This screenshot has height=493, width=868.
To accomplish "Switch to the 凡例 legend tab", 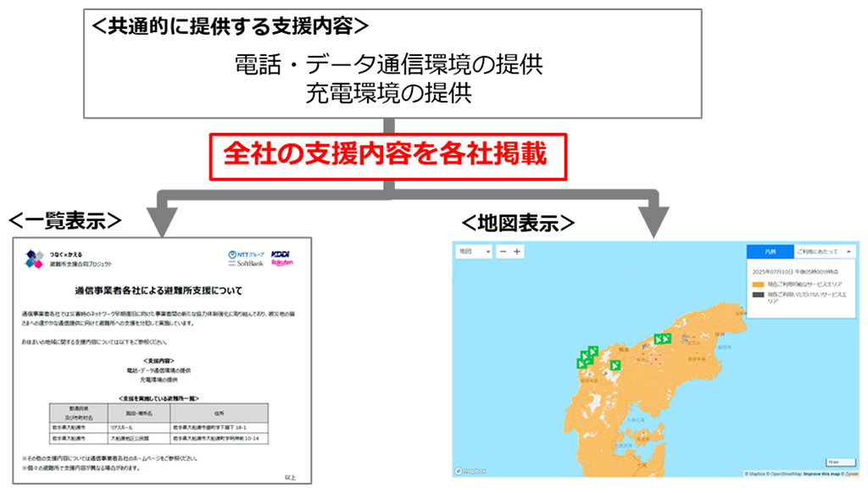I will tap(770, 252).
